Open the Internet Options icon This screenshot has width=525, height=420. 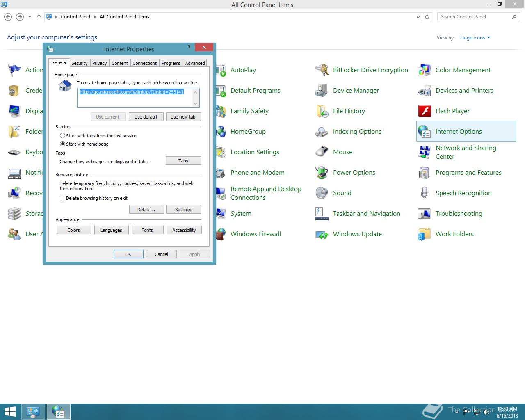click(425, 132)
